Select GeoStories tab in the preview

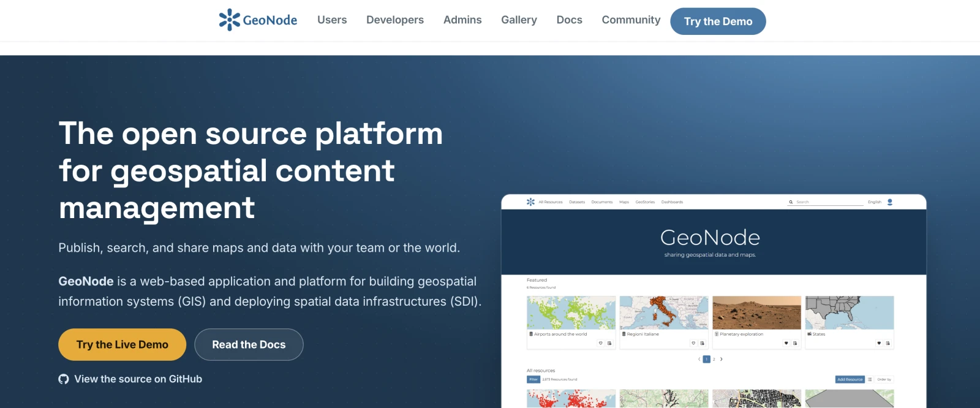645,202
